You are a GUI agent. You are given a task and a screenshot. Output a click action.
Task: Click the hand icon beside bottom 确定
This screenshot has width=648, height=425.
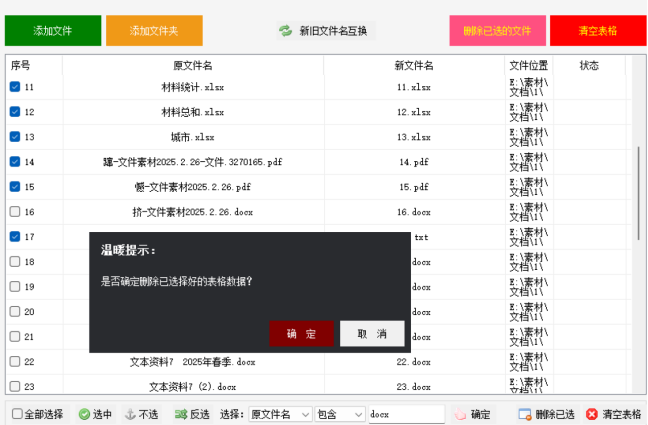[460, 414]
